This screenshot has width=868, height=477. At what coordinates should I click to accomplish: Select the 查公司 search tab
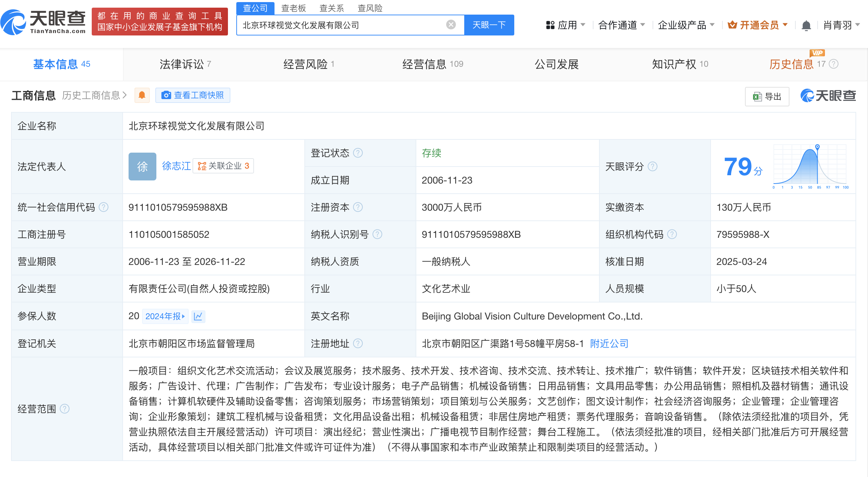pos(255,8)
